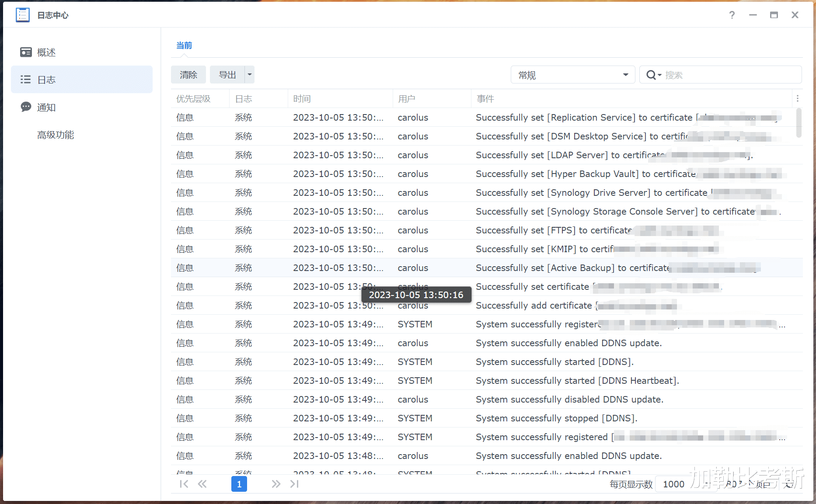Sort by the 时间 column header
Viewport: 816px width, 504px height.
(x=340, y=99)
